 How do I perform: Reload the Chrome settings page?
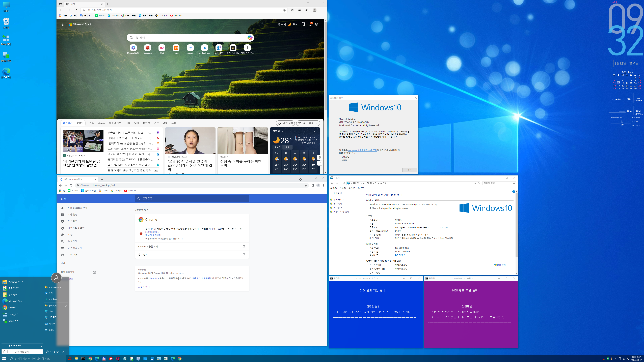(71, 185)
